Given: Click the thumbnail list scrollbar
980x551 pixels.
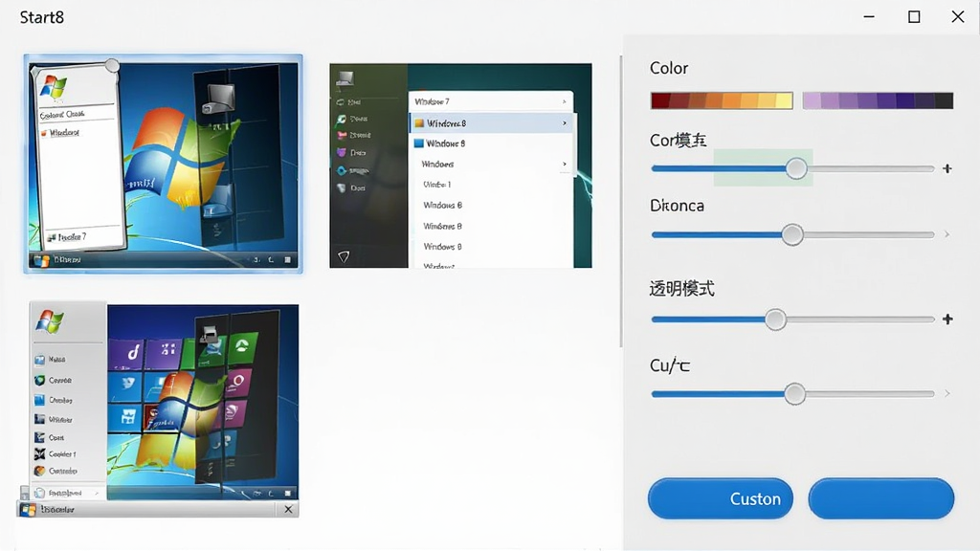Looking at the screenshot, I should 620,201.
